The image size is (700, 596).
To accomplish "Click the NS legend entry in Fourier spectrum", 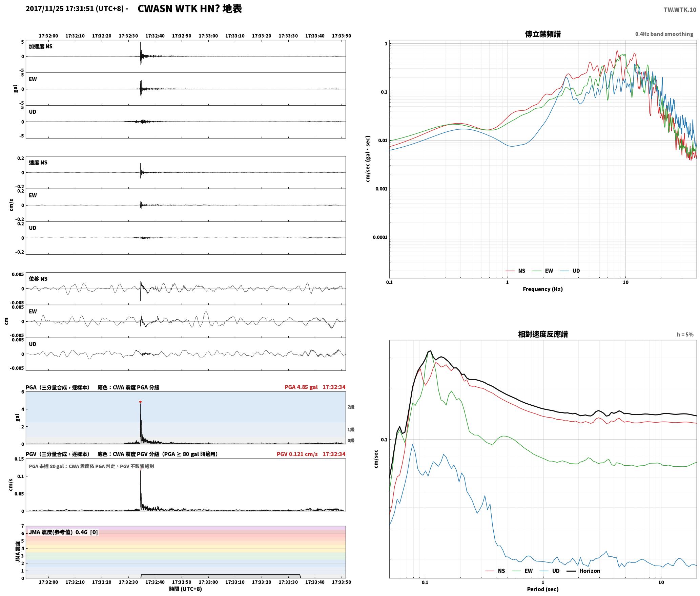I will (515, 271).
